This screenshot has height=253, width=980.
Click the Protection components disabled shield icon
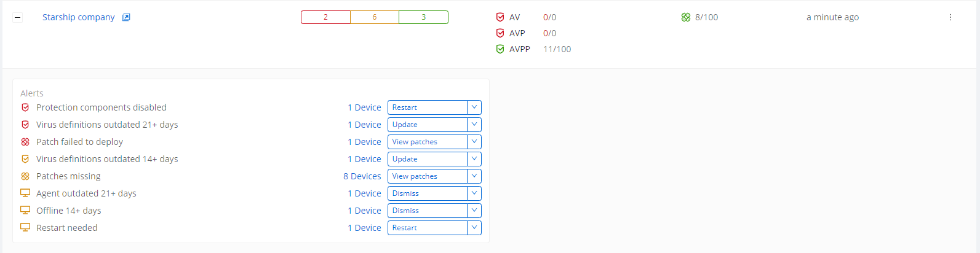(x=25, y=107)
